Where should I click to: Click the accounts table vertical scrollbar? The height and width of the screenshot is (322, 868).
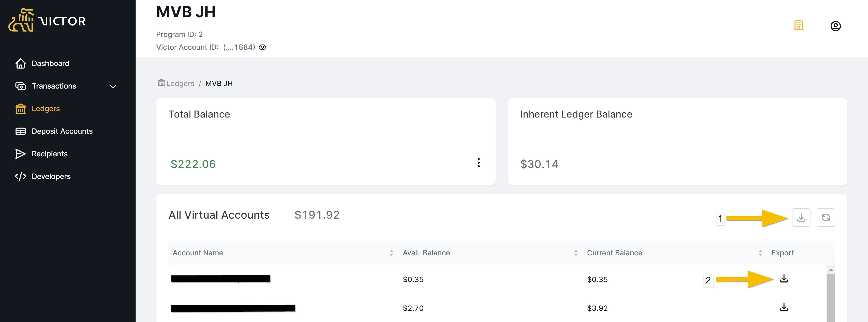pyautogui.click(x=831, y=296)
